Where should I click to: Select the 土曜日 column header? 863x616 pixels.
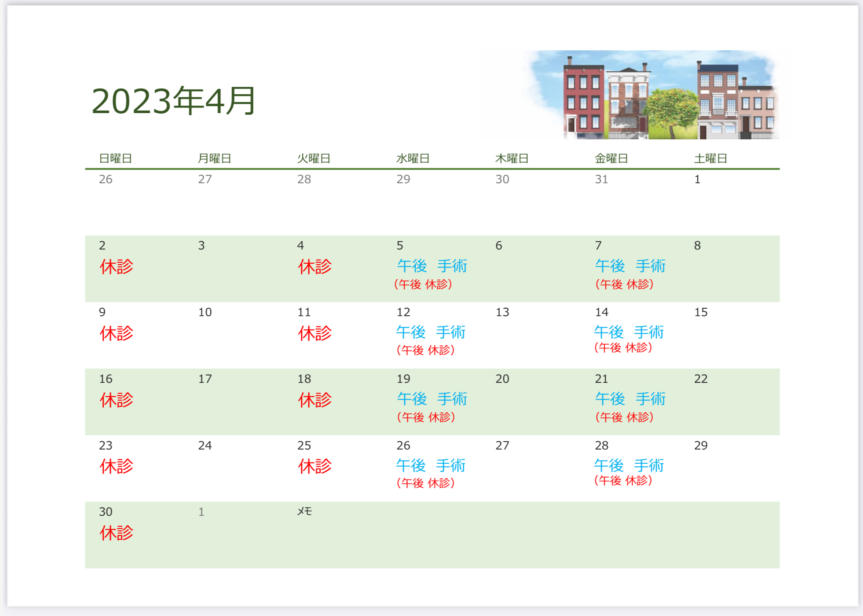710,159
